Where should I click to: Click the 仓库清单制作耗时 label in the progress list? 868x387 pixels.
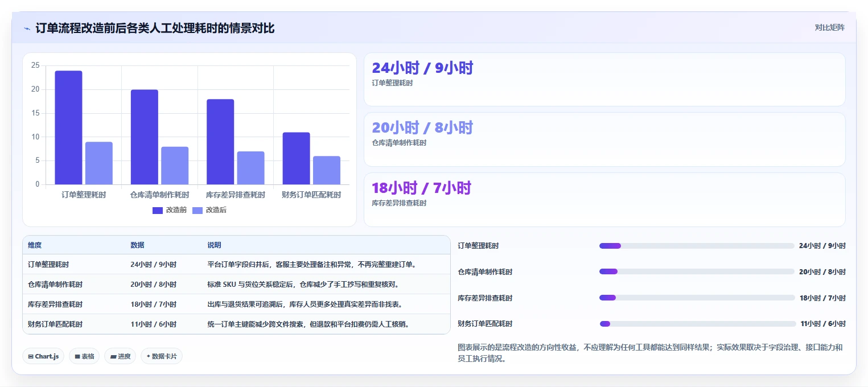click(486, 272)
